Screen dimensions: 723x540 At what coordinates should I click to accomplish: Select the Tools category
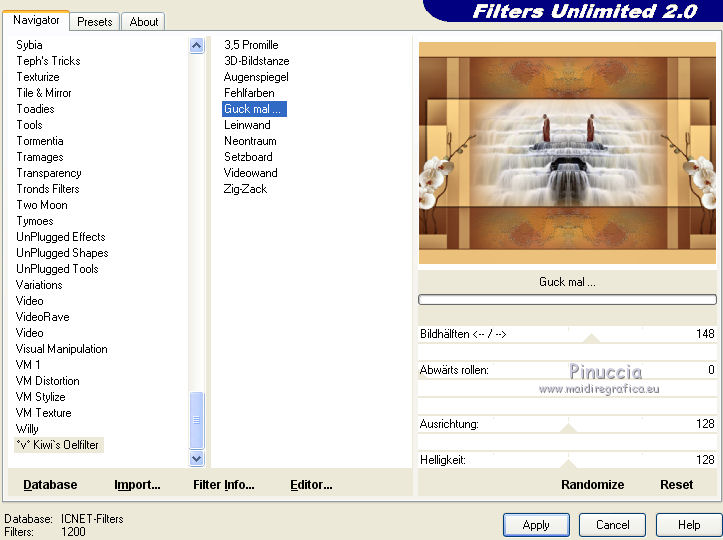click(30, 125)
